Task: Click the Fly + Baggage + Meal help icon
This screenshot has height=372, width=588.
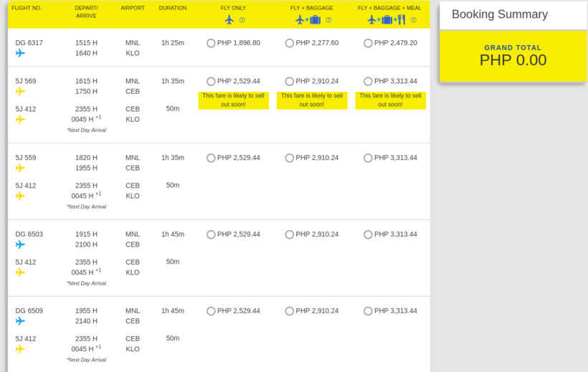Action: pyautogui.click(x=413, y=20)
